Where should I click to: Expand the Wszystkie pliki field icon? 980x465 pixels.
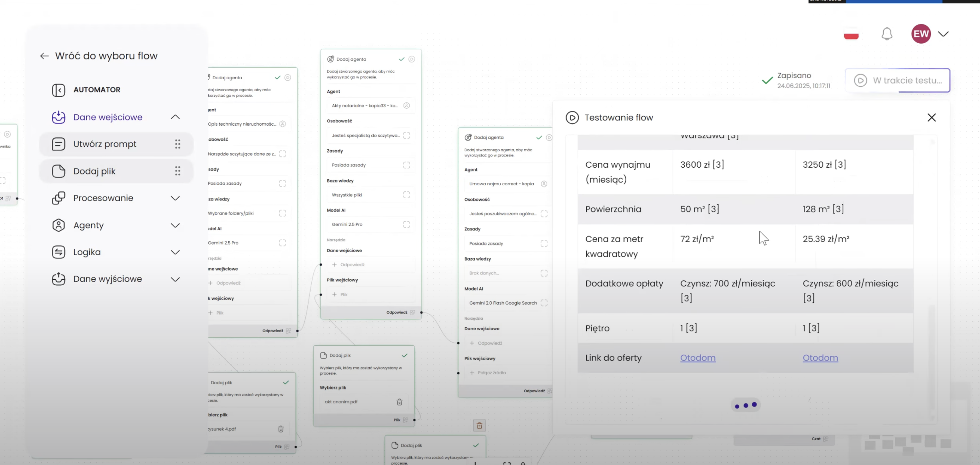pos(406,195)
